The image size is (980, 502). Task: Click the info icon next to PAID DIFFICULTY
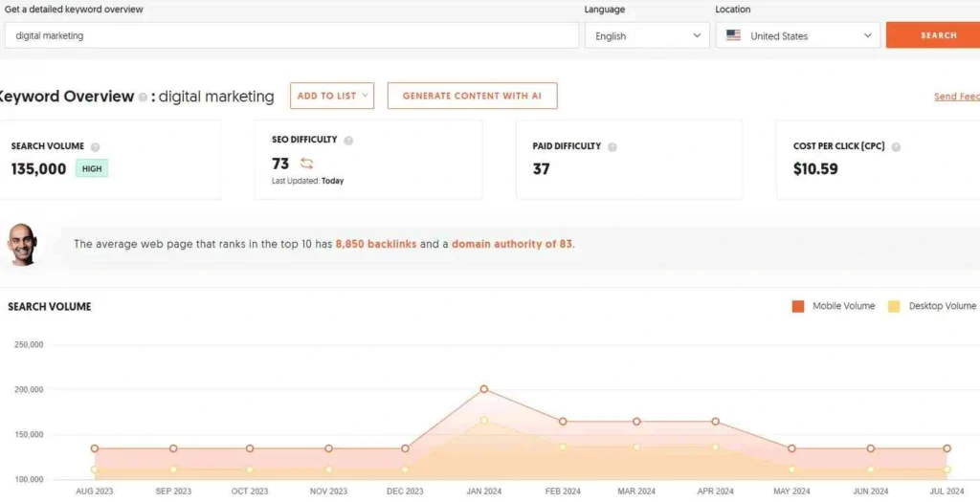point(612,147)
